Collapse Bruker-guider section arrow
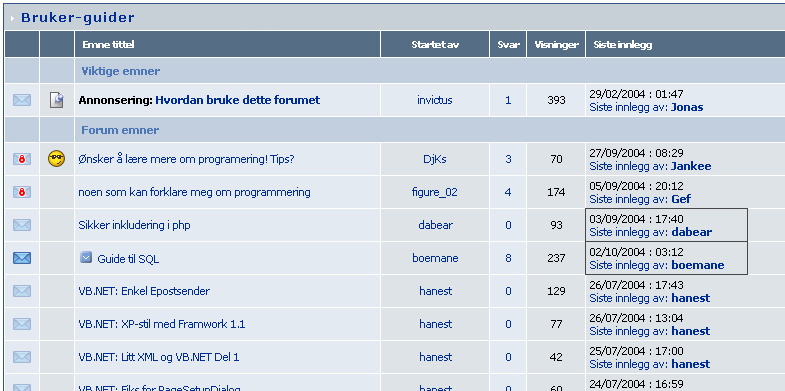Image resolution: width=785 pixels, height=391 pixels. [x=13, y=19]
